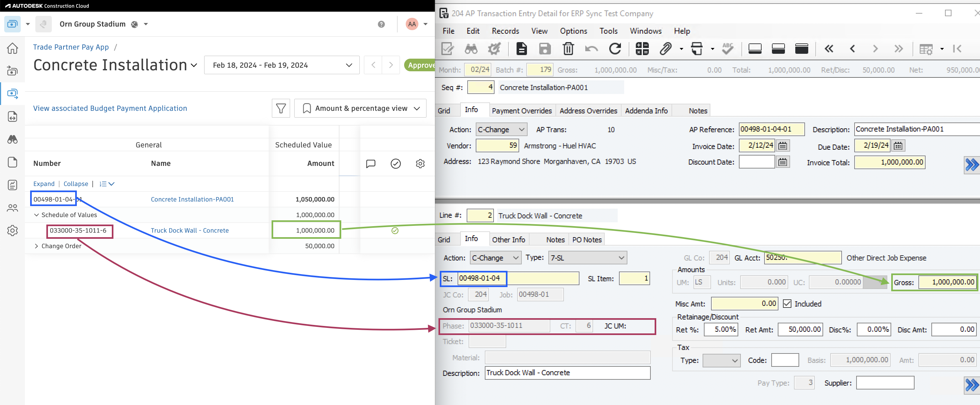
Task: Collapse the Schedule of Values row
Action: [36, 215]
